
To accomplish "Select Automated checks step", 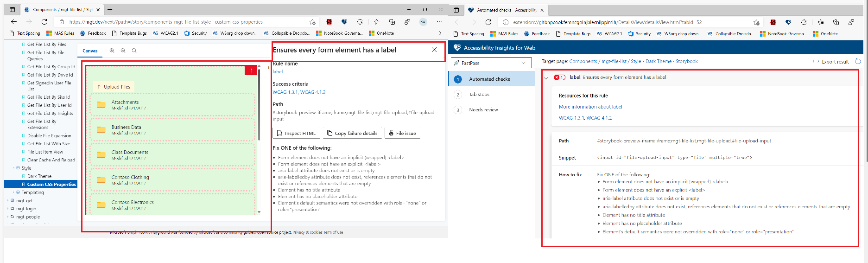I will [491, 79].
